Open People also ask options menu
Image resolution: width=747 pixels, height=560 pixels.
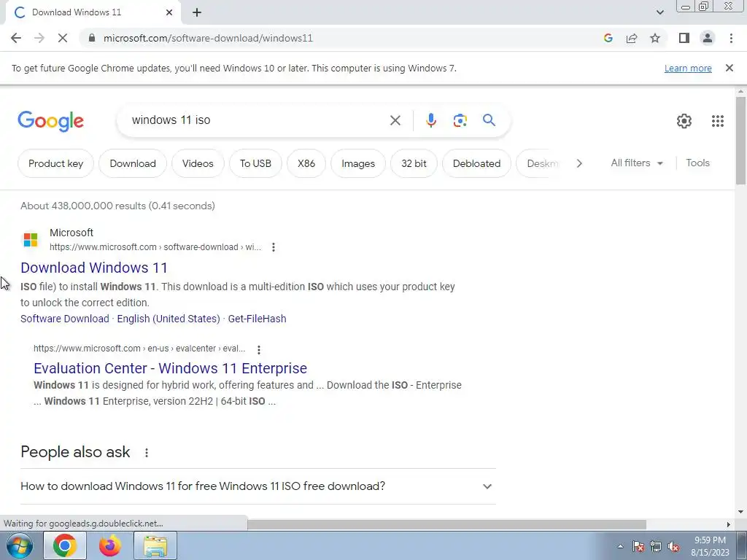(146, 452)
